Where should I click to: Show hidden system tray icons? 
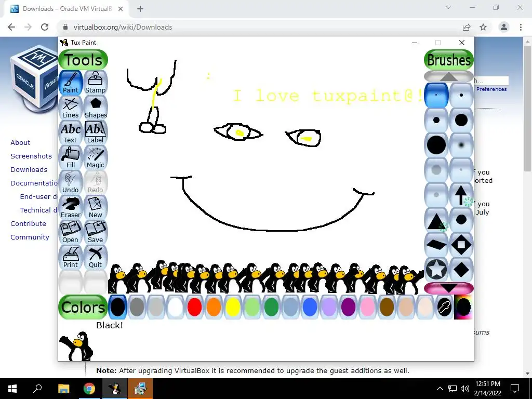(440, 389)
